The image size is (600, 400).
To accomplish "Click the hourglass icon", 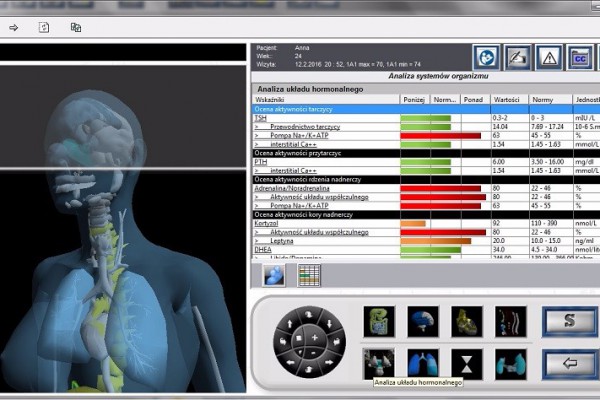I will tap(466, 361).
